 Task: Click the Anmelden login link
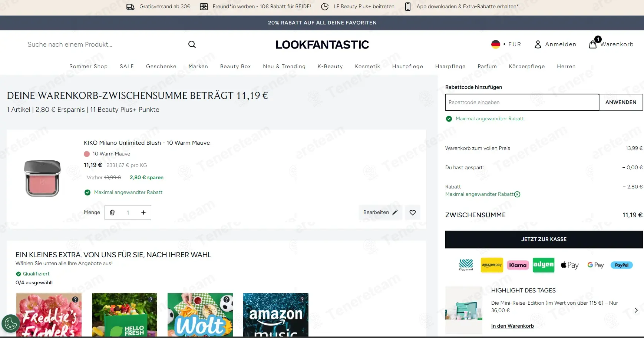[561, 44]
